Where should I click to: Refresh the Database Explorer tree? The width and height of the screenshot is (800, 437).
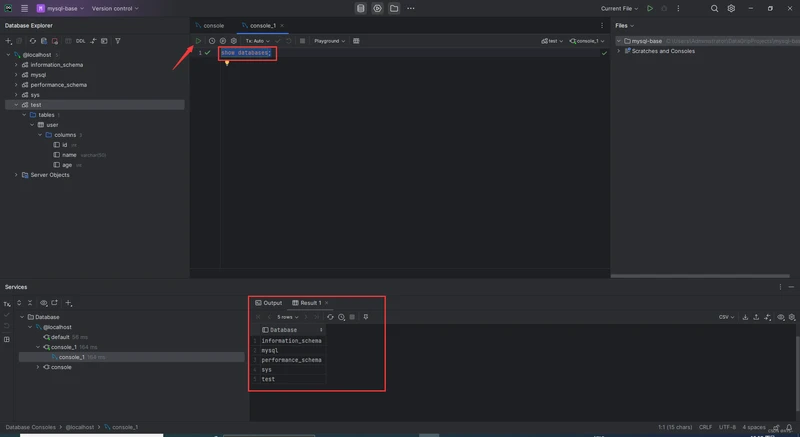(x=33, y=41)
